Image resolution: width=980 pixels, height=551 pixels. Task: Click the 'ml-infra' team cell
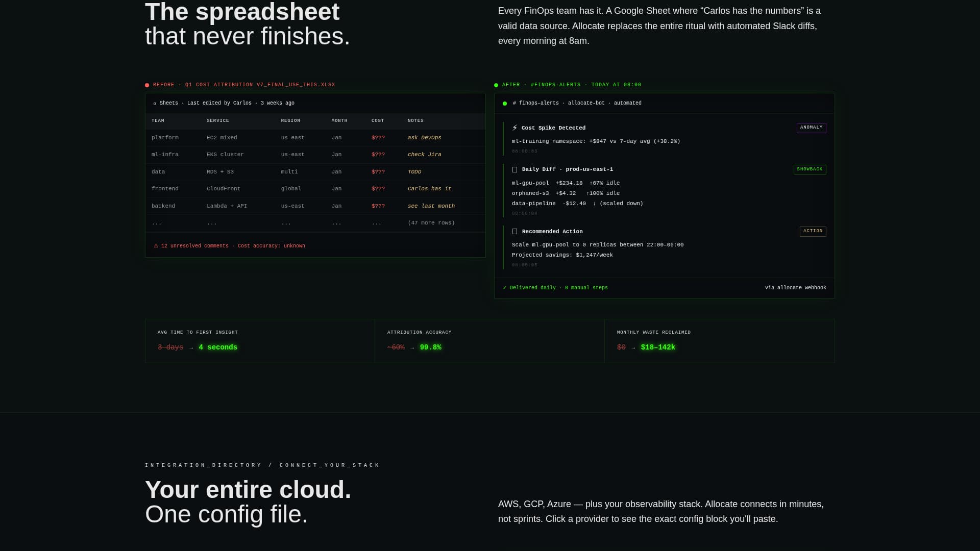(165, 155)
